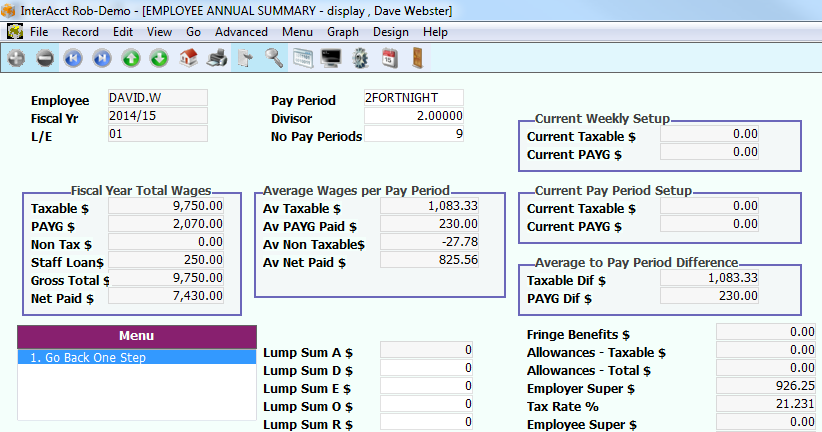Click the document export arrow icon
The image size is (822, 432).
point(245,58)
